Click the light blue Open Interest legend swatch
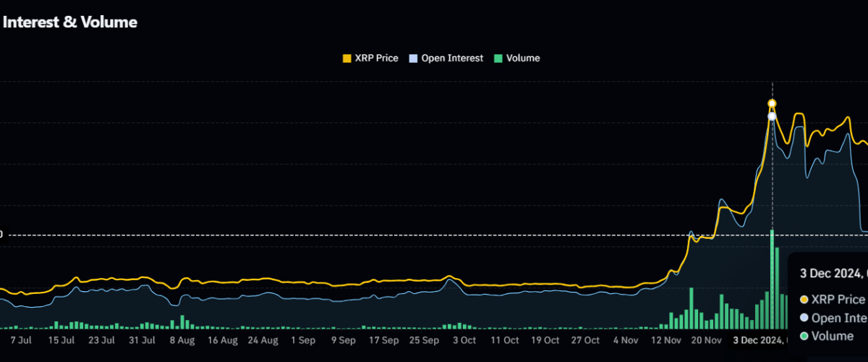 coord(413,58)
